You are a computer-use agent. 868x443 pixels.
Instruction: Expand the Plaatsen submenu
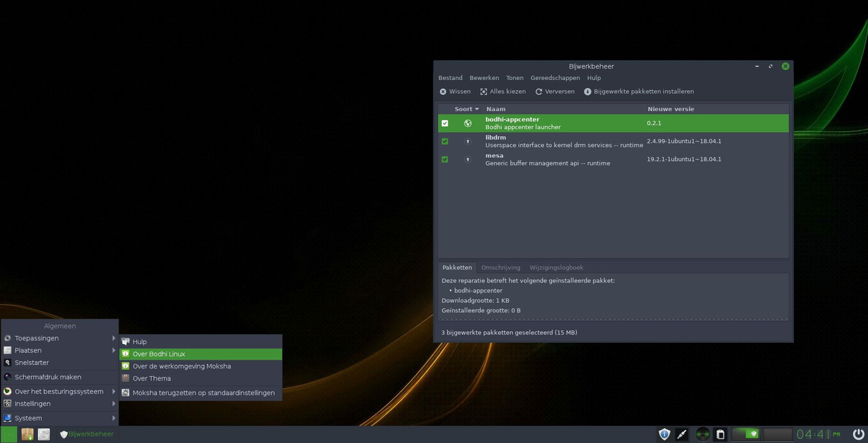[x=60, y=350]
